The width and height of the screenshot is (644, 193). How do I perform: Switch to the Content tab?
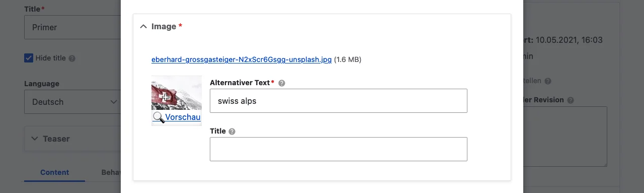[x=54, y=172]
